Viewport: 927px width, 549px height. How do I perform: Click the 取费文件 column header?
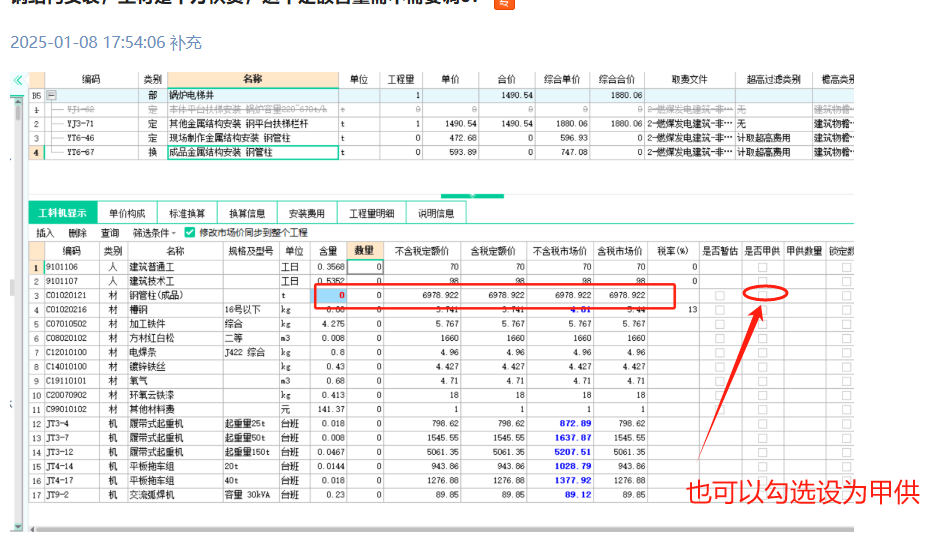click(x=689, y=79)
